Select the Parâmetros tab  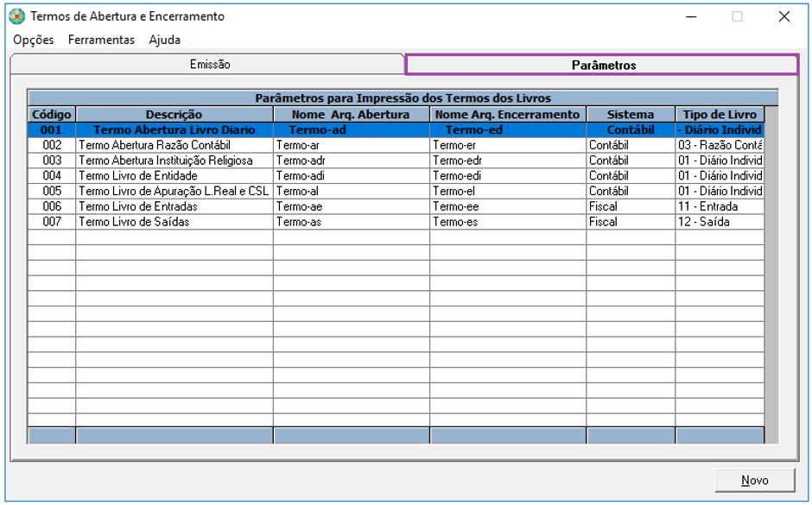coord(603,65)
